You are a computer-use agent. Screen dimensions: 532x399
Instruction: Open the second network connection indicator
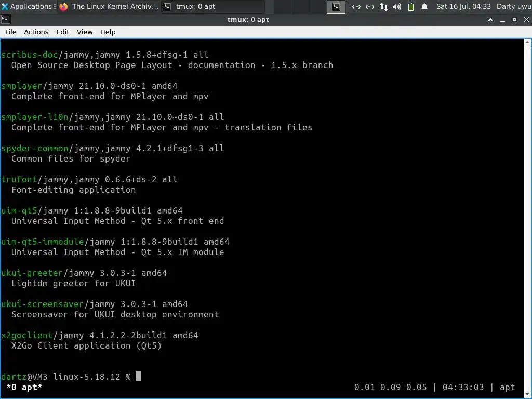coord(370,7)
